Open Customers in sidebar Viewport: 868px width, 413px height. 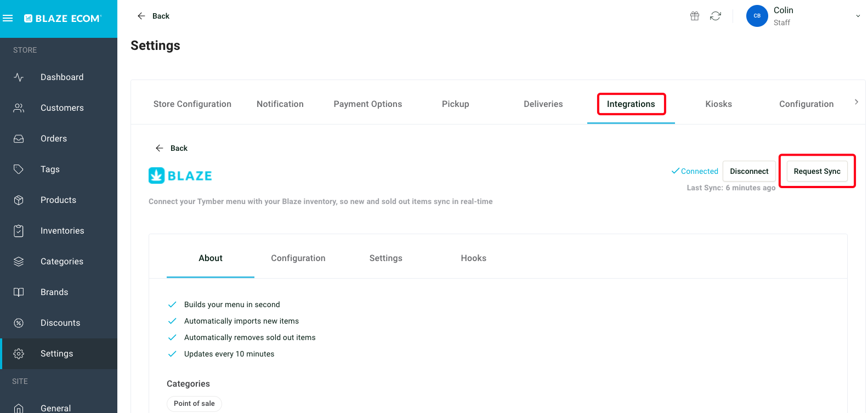62,108
